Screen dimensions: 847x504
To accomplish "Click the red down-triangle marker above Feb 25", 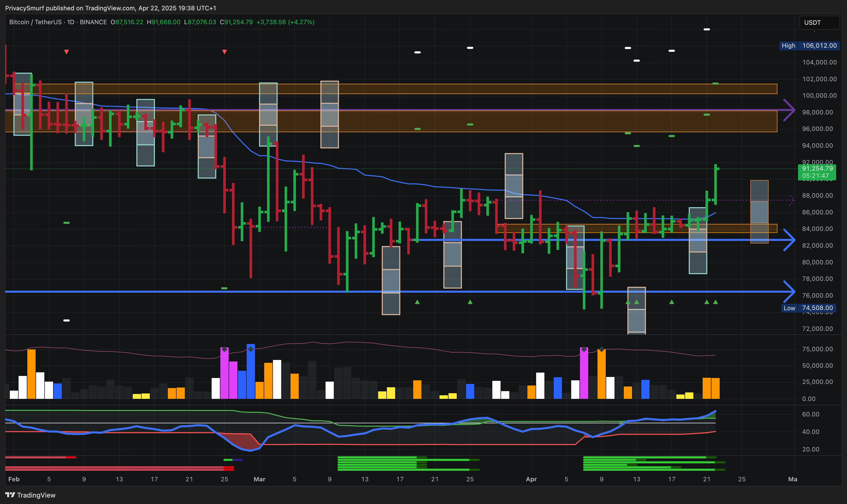I will click(x=224, y=52).
